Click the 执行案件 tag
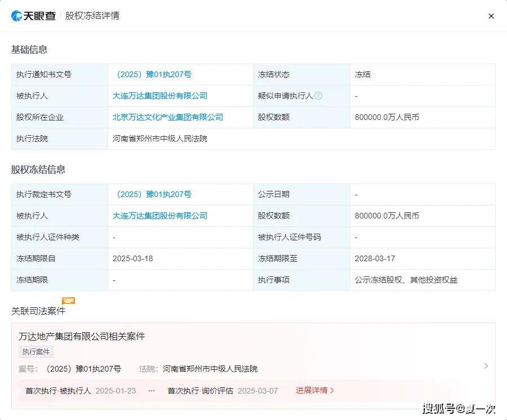This screenshot has width=507, height=420. click(x=36, y=352)
